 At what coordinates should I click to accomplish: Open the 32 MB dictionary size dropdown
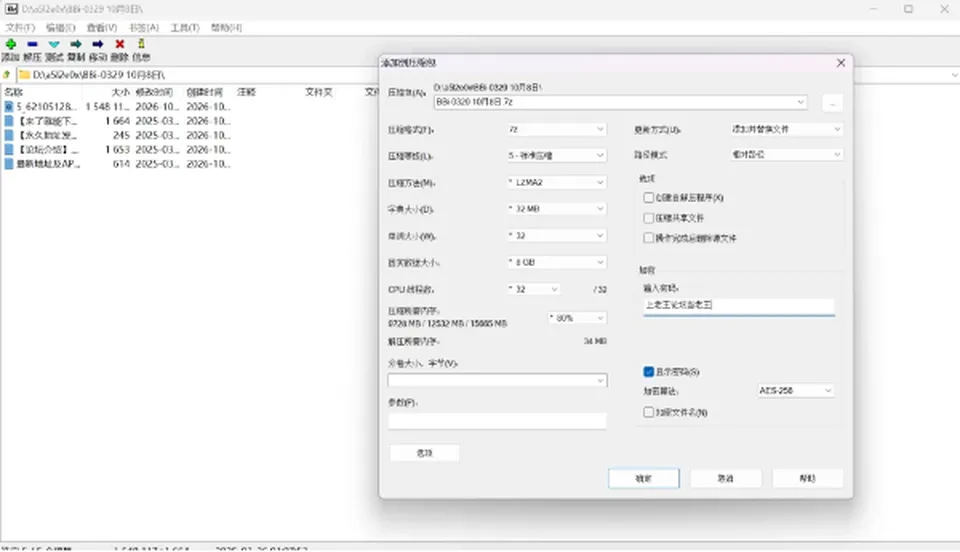[557, 209]
